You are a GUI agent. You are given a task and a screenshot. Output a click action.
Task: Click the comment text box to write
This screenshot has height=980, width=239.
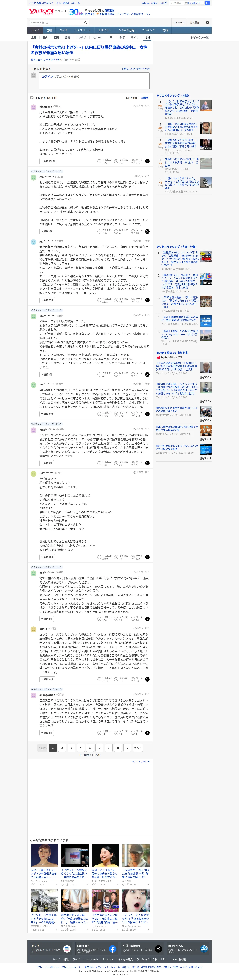click(94, 81)
